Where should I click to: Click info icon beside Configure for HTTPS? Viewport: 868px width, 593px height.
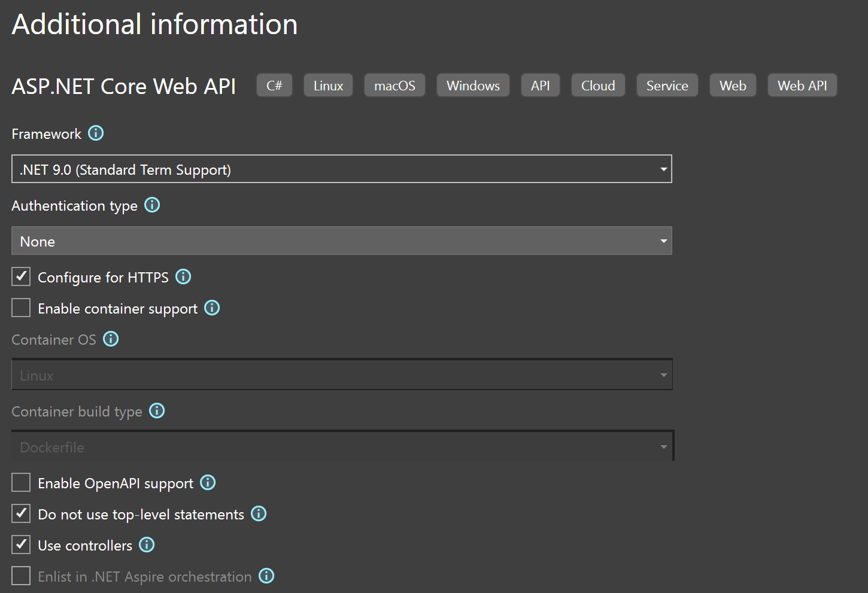(183, 276)
